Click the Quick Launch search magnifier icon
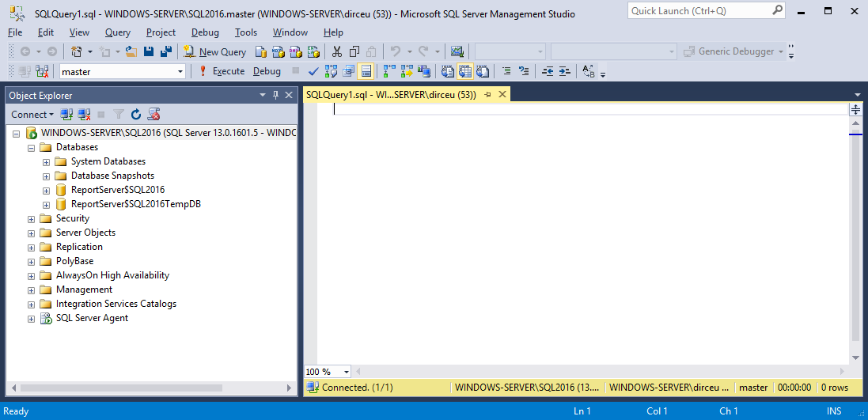868x420 pixels. [778, 10]
